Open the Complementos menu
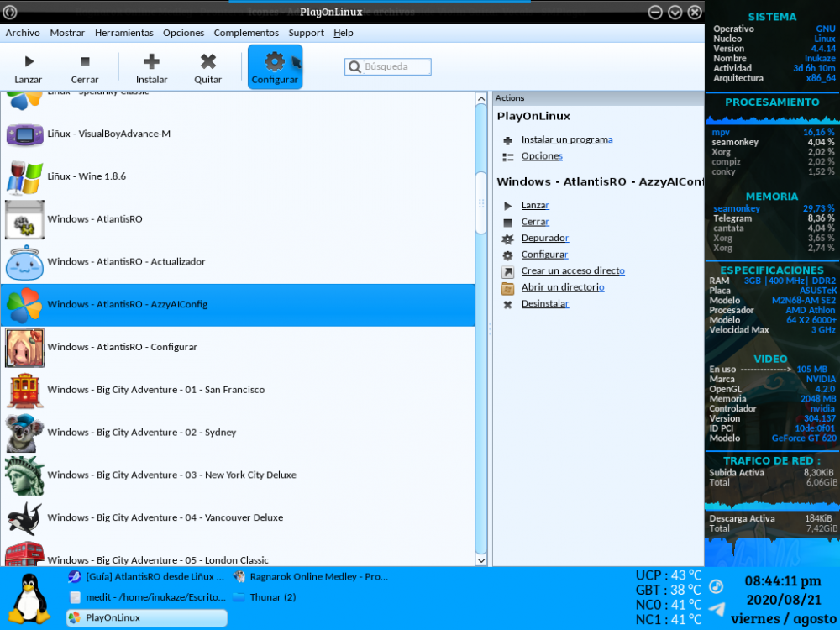The image size is (840, 630). [x=246, y=33]
